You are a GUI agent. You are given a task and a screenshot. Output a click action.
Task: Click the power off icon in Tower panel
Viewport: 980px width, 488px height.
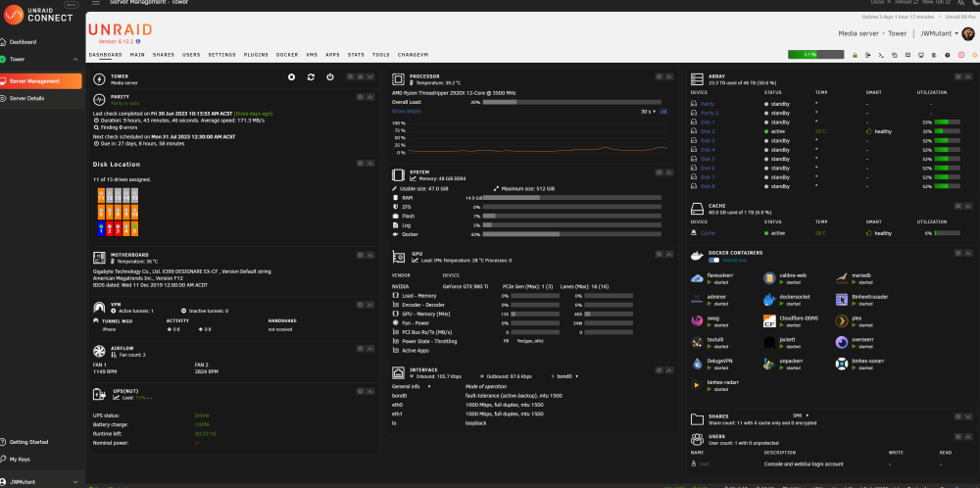point(330,76)
